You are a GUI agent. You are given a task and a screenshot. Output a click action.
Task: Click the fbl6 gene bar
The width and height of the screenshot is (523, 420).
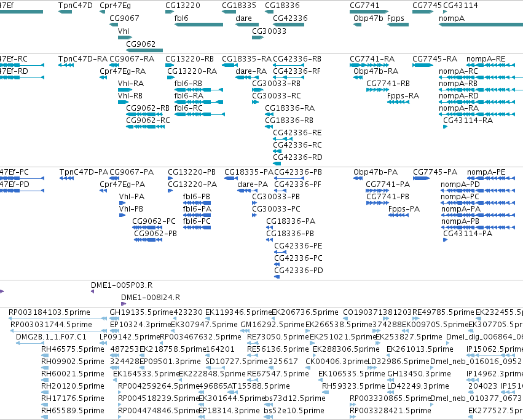pyautogui.click(x=199, y=25)
